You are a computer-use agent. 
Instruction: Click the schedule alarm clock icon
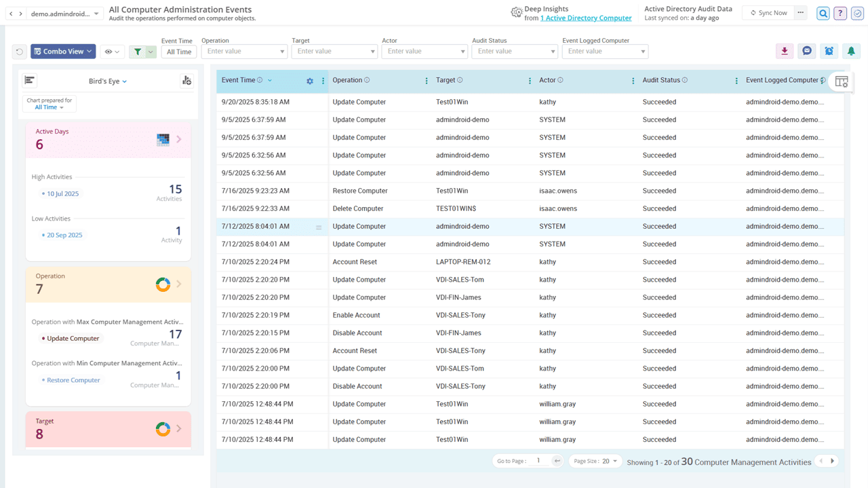pyautogui.click(x=829, y=51)
